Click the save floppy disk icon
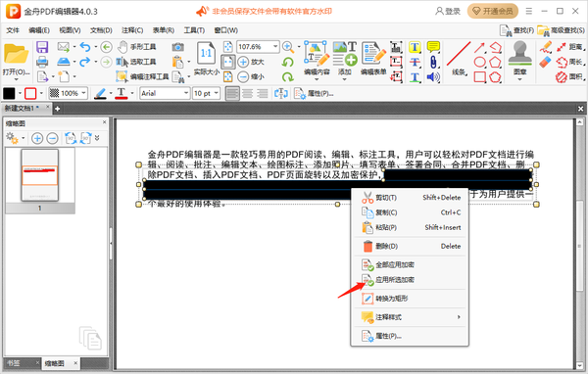 tap(42, 47)
